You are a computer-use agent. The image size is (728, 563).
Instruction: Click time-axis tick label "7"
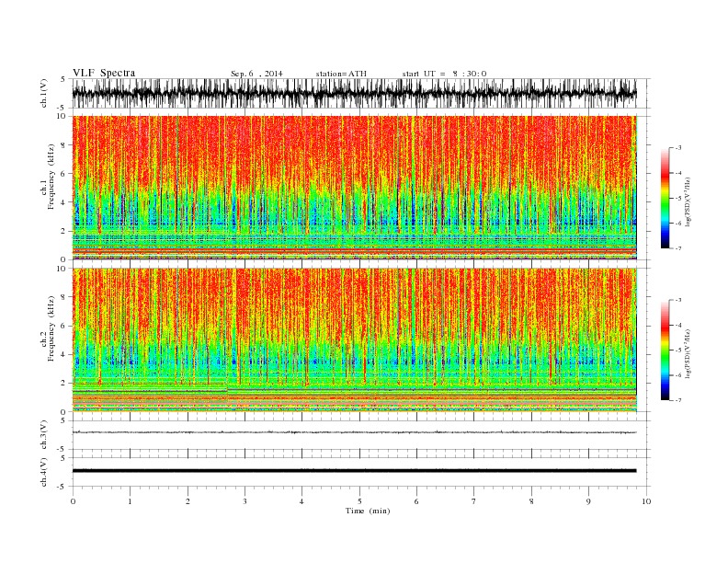474,501
